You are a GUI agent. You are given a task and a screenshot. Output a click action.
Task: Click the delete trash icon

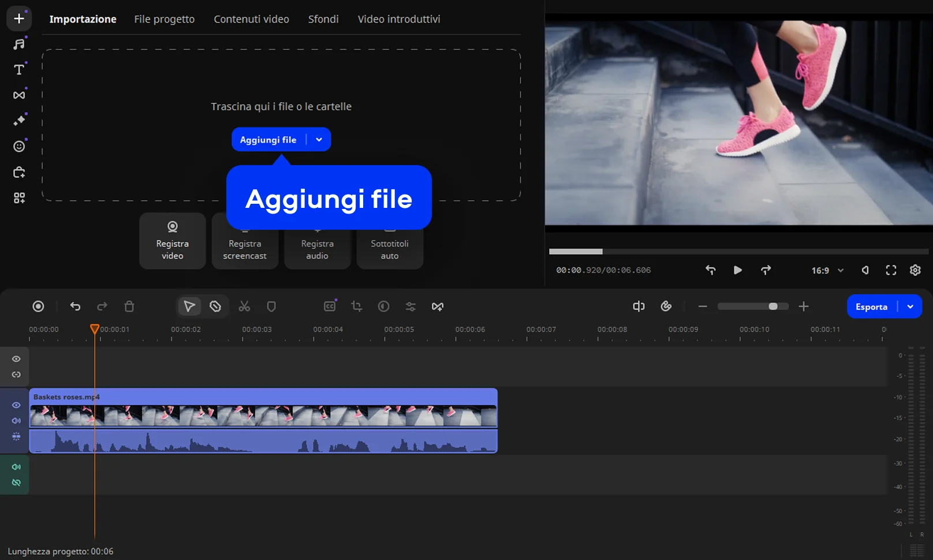pyautogui.click(x=129, y=307)
